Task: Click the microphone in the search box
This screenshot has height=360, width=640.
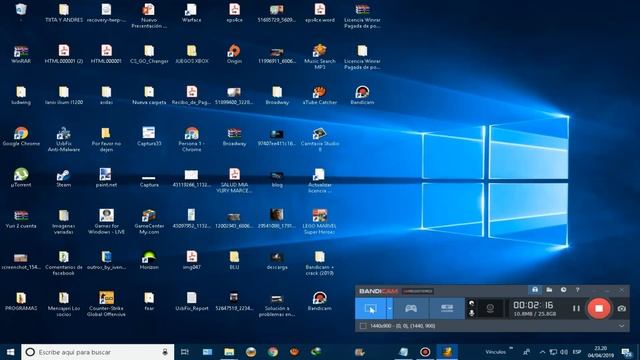Action: (165, 352)
